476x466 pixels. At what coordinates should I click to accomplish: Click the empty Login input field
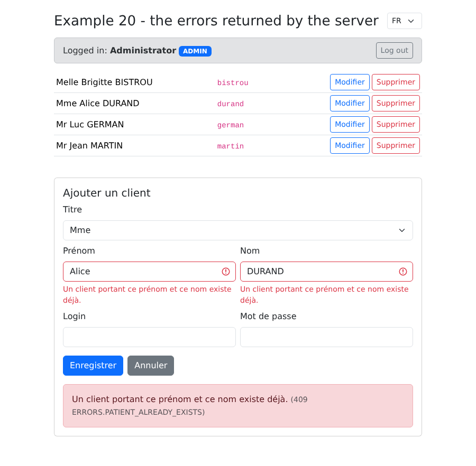149,337
